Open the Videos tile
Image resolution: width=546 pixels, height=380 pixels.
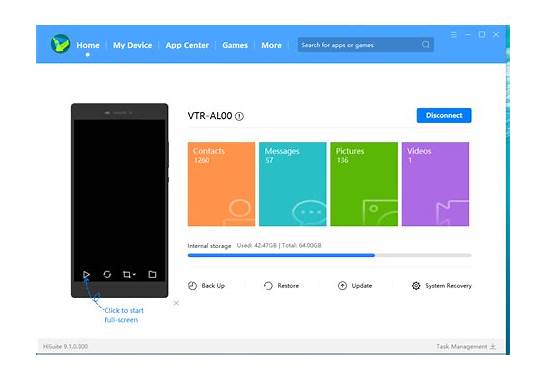click(435, 184)
